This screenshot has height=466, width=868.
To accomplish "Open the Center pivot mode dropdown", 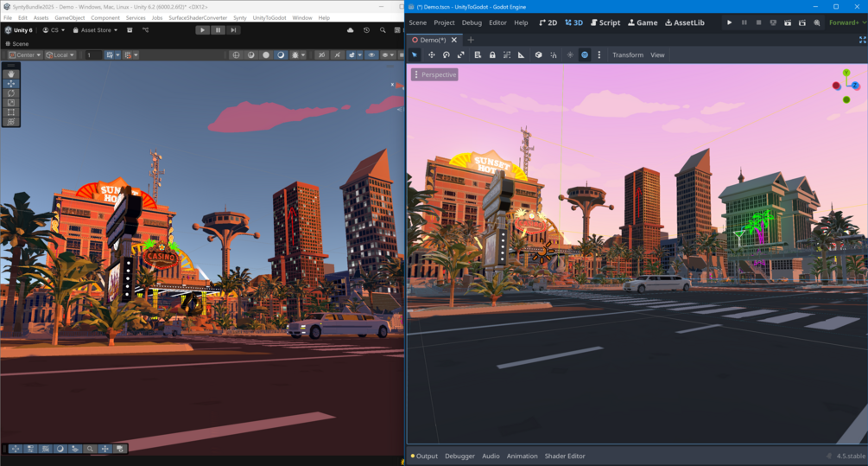I will [x=25, y=54].
